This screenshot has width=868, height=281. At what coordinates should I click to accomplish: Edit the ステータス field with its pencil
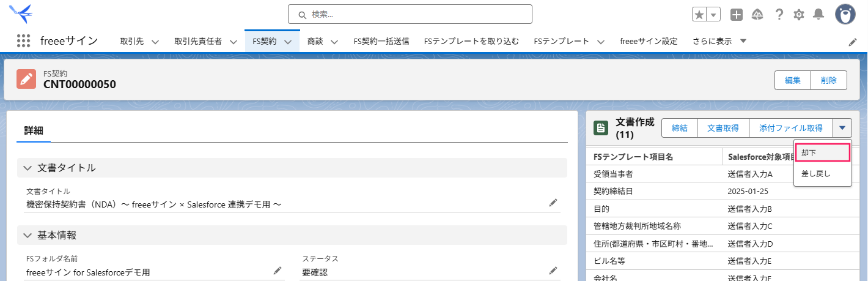point(553,271)
